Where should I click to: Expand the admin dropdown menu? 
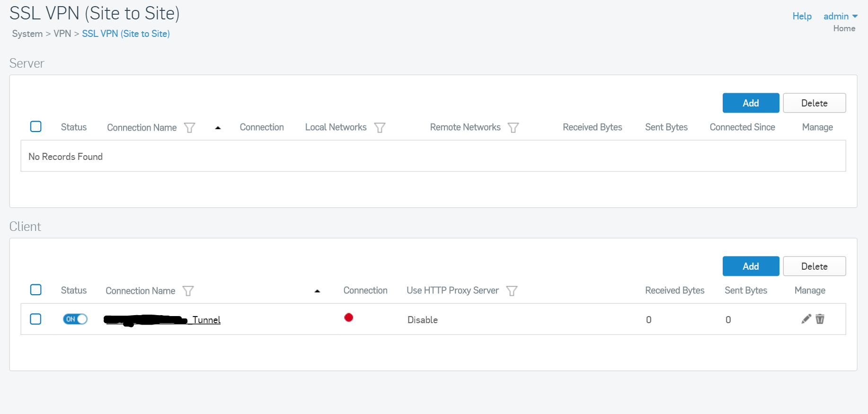click(x=841, y=16)
